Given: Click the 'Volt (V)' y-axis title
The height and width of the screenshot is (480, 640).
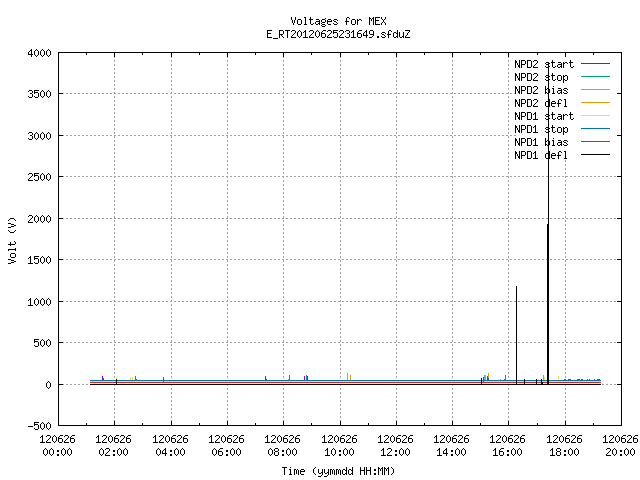Looking at the screenshot, I should 12,240.
